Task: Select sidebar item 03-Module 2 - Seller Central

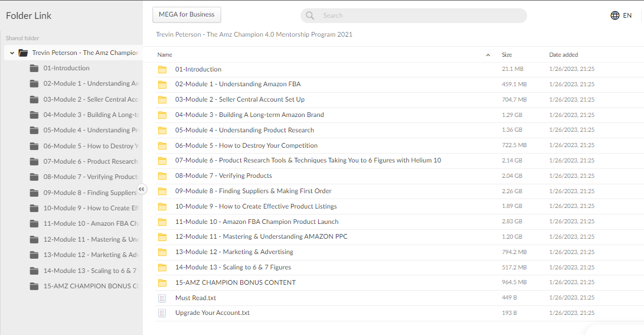Action: [x=90, y=99]
